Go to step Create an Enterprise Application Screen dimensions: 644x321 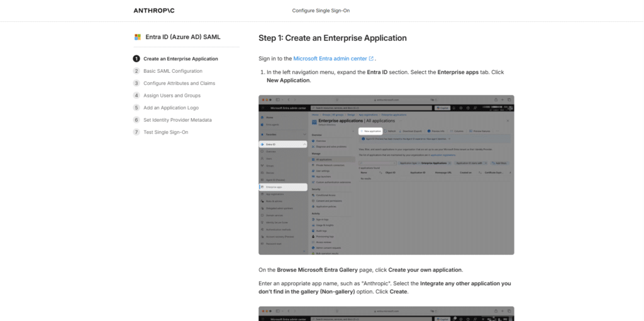pyautogui.click(x=175, y=58)
